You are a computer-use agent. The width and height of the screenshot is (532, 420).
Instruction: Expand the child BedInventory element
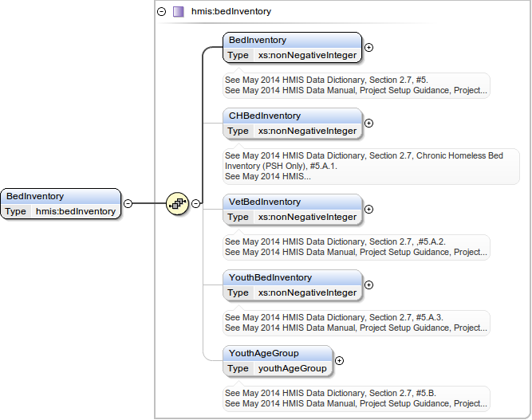click(x=368, y=47)
